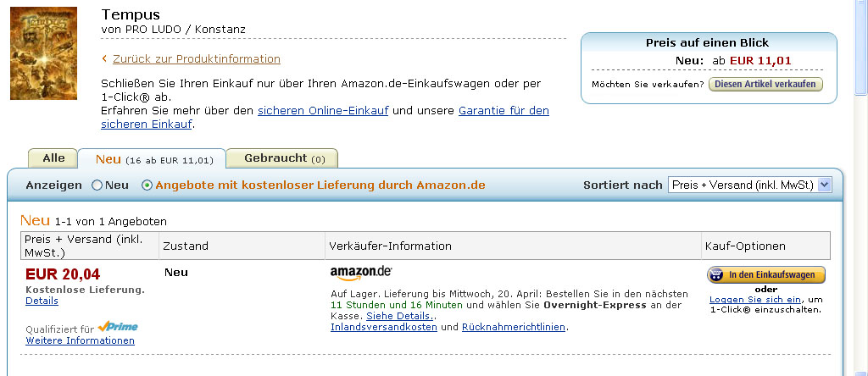Click the Tempus product cover thumbnail
868x376 pixels.
coord(43,53)
